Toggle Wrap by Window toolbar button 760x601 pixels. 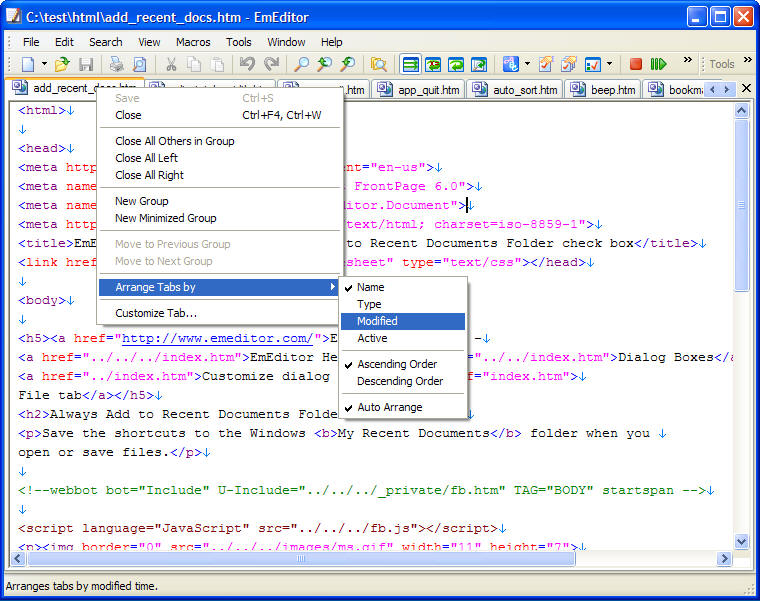tap(456, 64)
